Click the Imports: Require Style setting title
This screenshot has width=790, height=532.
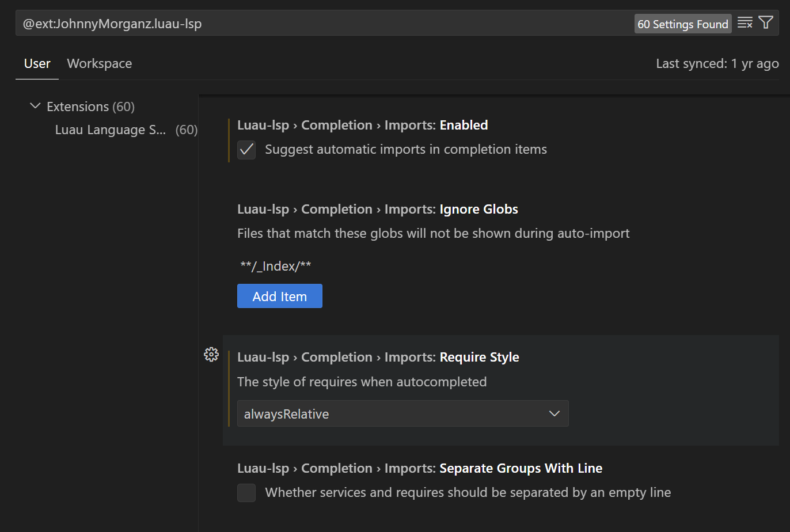[x=378, y=358]
